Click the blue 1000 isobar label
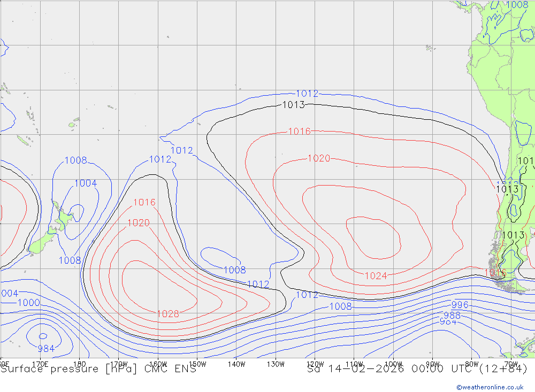This screenshot has height=392, width=535. click(x=29, y=303)
